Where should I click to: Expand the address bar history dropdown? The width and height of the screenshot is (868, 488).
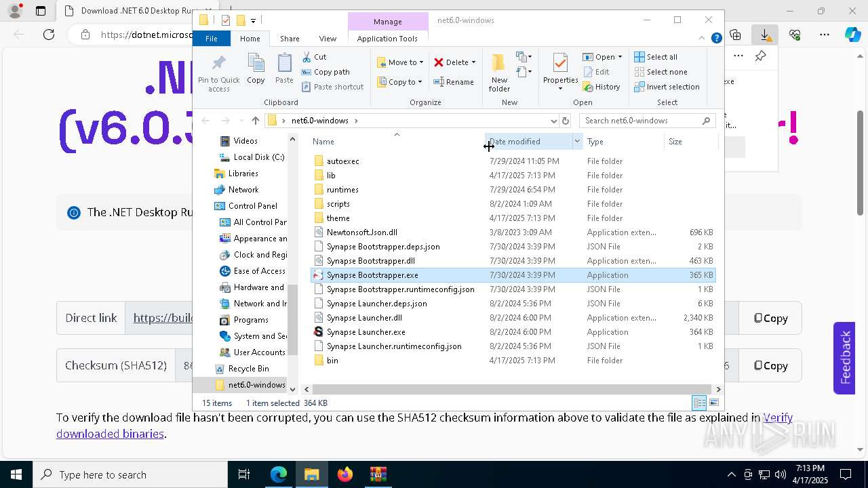point(553,121)
